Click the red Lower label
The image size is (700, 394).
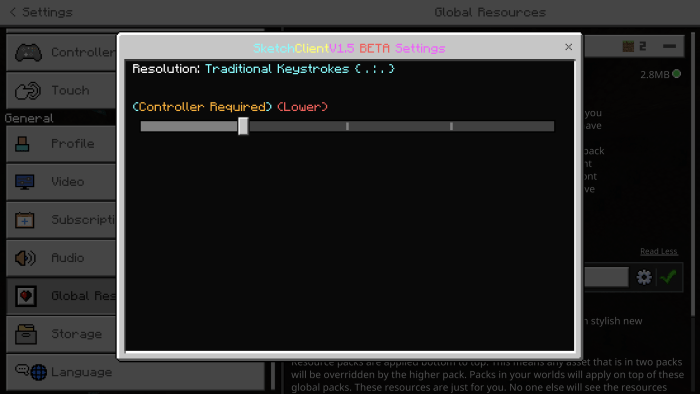[302, 107]
